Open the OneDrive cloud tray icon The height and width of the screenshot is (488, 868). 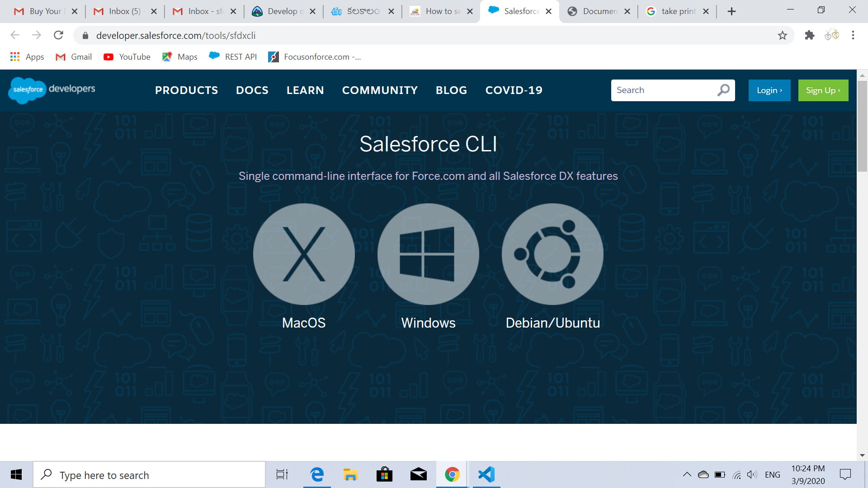(x=703, y=474)
